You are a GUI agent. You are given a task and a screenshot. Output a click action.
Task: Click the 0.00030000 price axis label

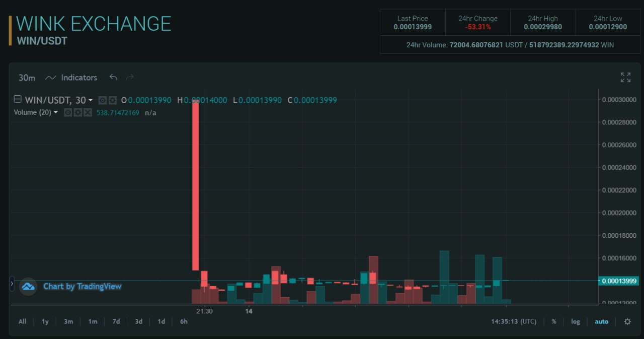(619, 99)
